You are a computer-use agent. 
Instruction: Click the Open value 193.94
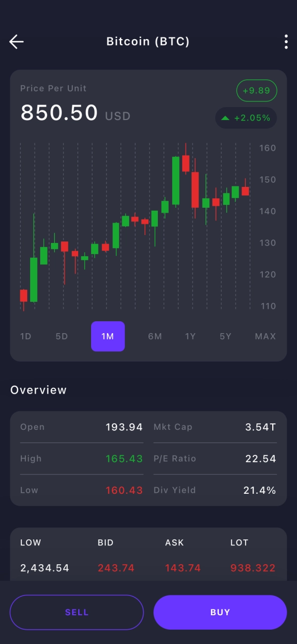point(124,427)
